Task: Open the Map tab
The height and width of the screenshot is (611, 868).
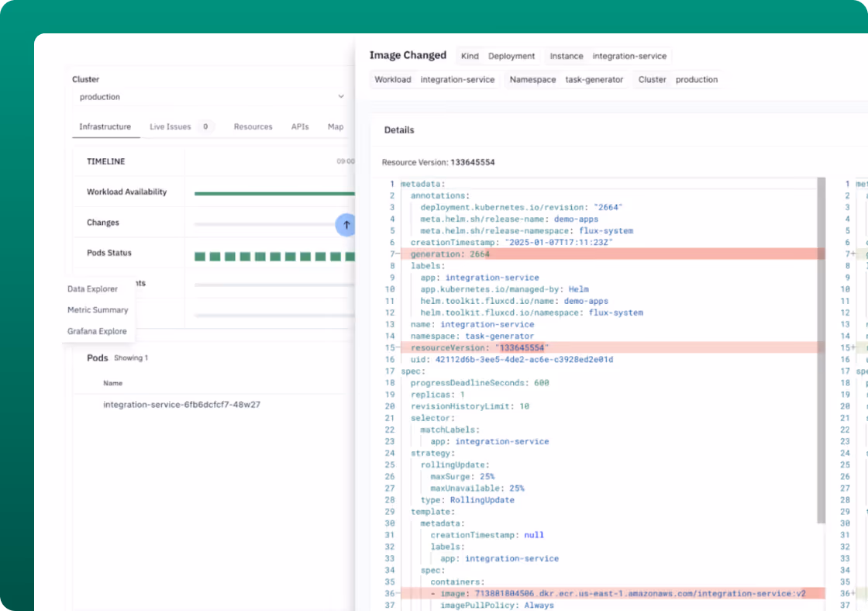Action: point(336,127)
